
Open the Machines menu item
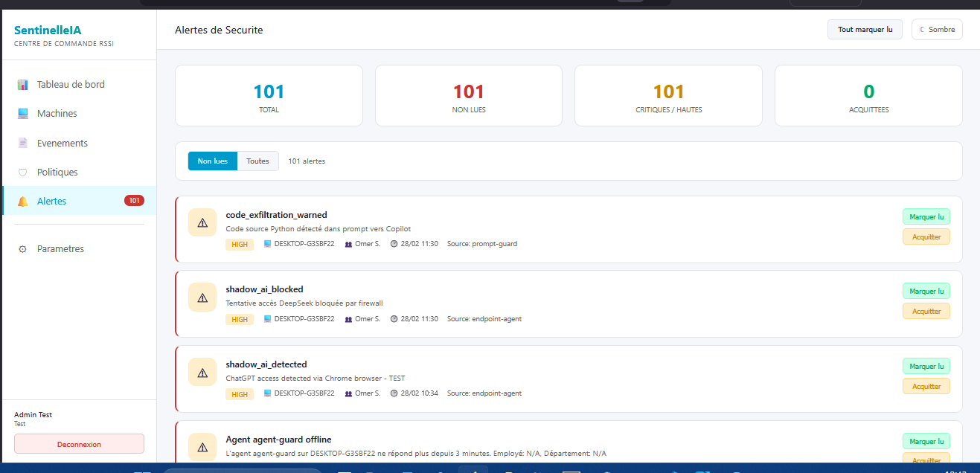(x=57, y=114)
